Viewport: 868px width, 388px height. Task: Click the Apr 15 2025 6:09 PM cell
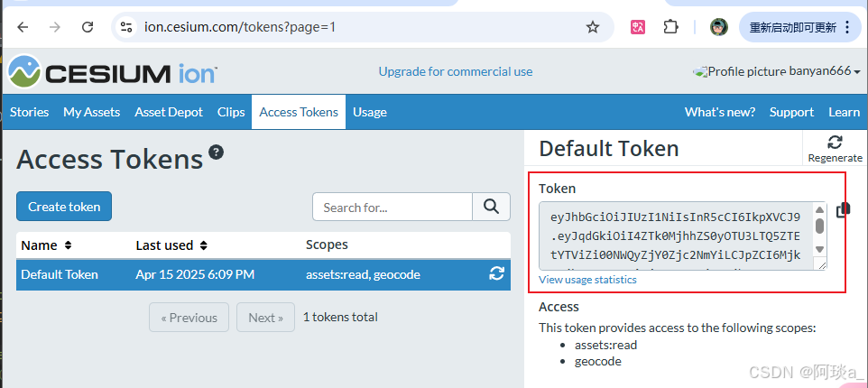195,274
